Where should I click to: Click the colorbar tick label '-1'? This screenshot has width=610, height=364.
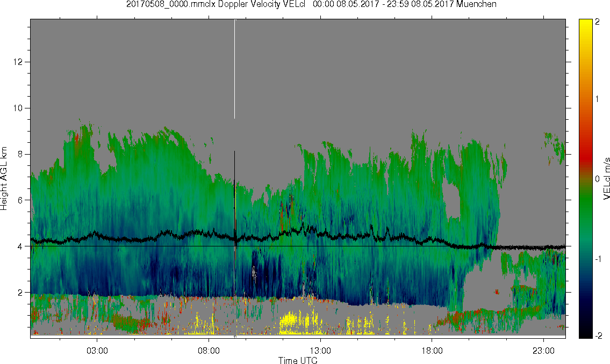(x=598, y=259)
